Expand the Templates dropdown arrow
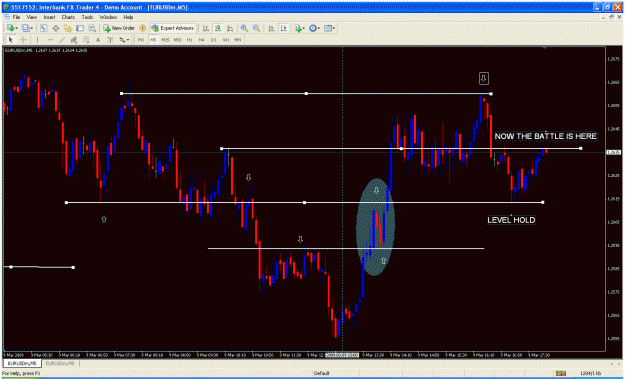This screenshot has height=379, width=625. tap(334, 28)
